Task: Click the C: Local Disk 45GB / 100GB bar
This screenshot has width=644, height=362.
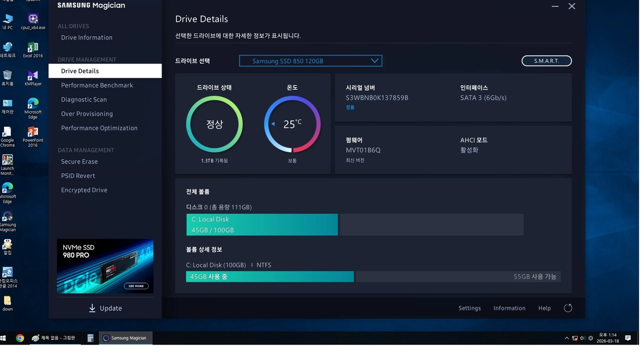Action: (262, 224)
